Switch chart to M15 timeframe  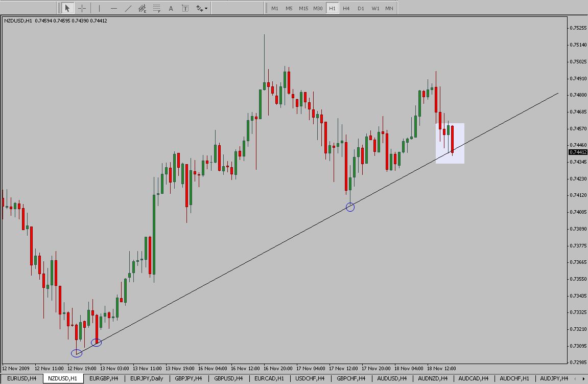(x=303, y=8)
